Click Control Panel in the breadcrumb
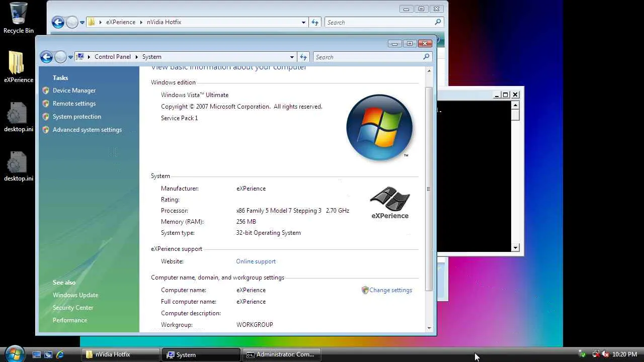Screen dimensions: 644x362 113,57
